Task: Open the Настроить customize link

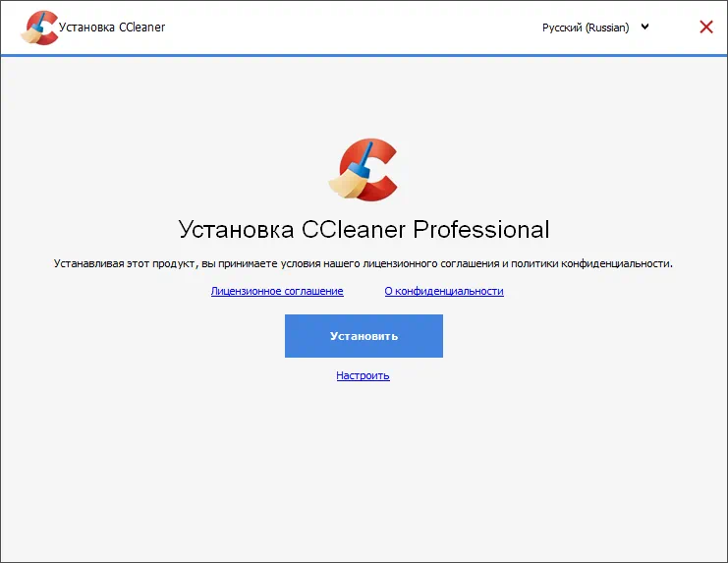Action: tap(364, 375)
